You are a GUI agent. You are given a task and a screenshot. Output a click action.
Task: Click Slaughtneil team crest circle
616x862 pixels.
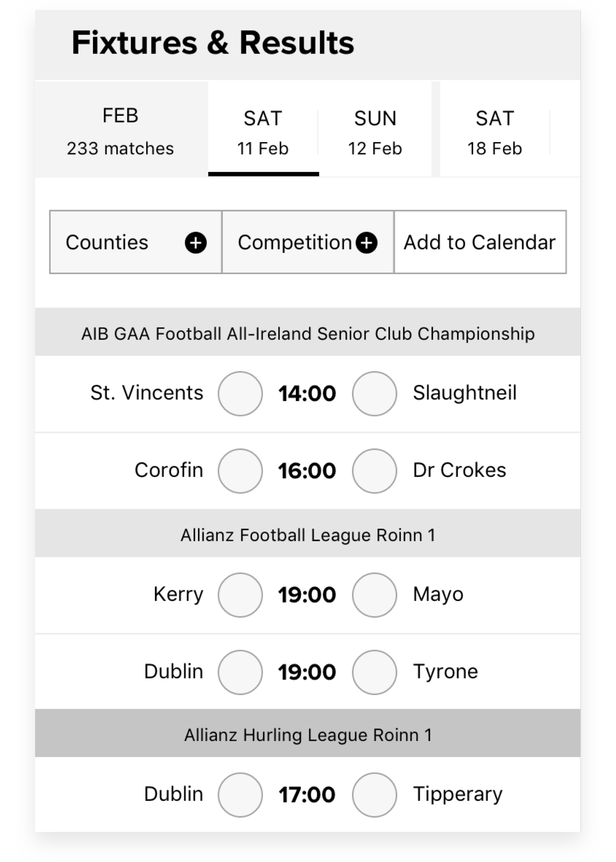pos(374,393)
